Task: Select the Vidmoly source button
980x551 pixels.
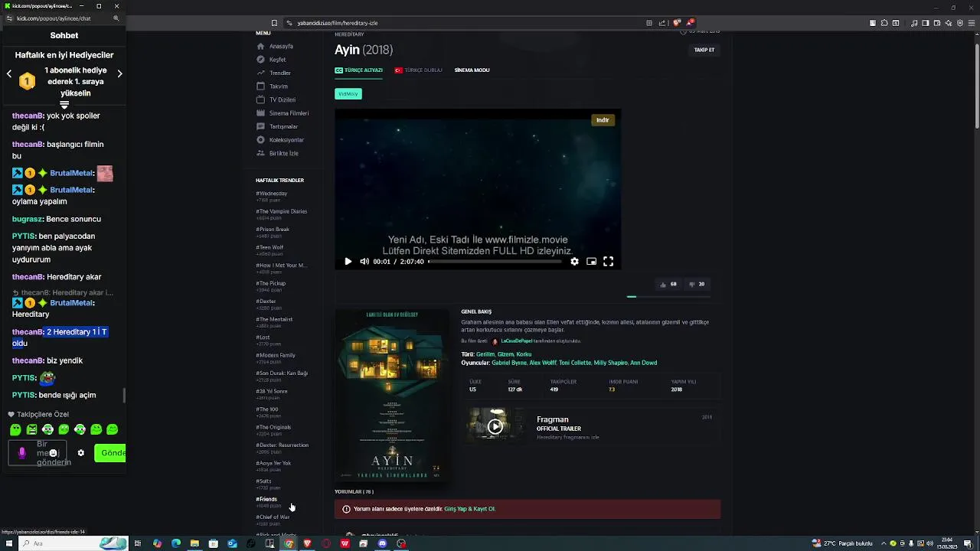Action: [x=348, y=94]
